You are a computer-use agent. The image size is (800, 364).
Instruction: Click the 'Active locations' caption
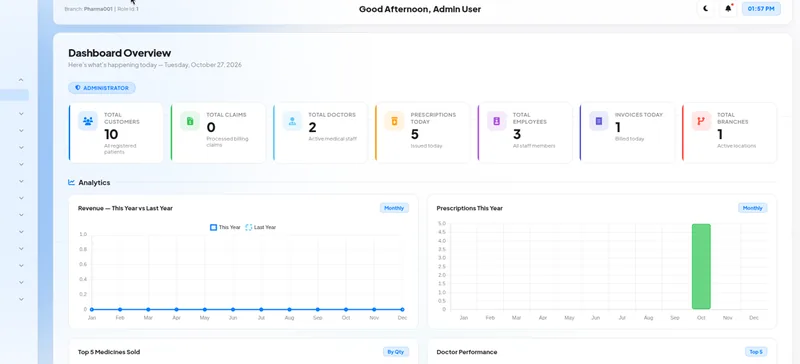tap(736, 146)
